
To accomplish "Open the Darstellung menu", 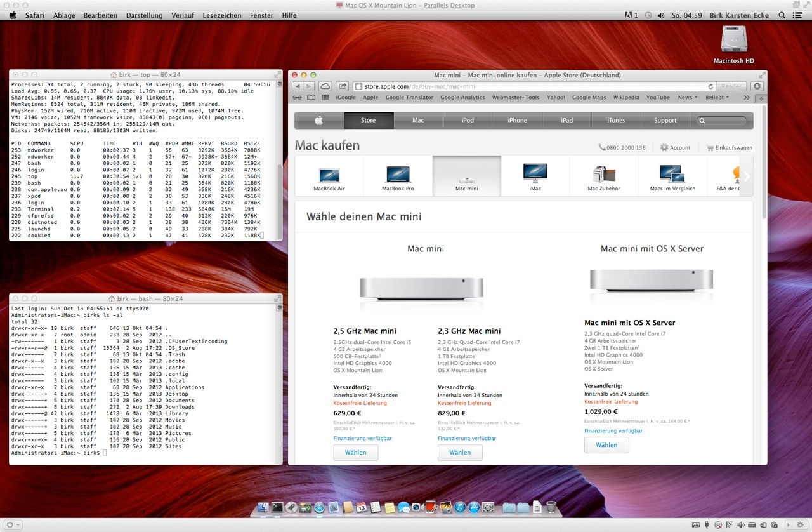I will tap(144, 15).
